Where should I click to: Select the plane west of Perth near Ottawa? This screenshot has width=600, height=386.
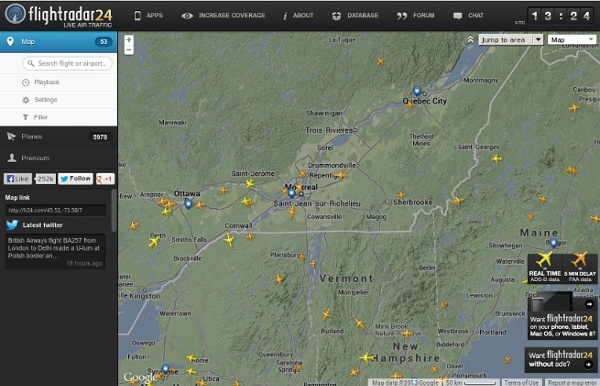[x=134, y=226]
